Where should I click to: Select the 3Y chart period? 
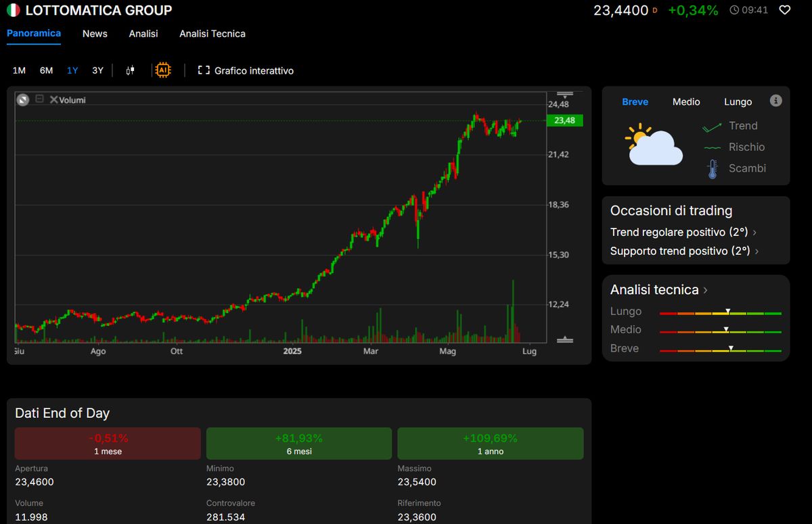point(98,70)
